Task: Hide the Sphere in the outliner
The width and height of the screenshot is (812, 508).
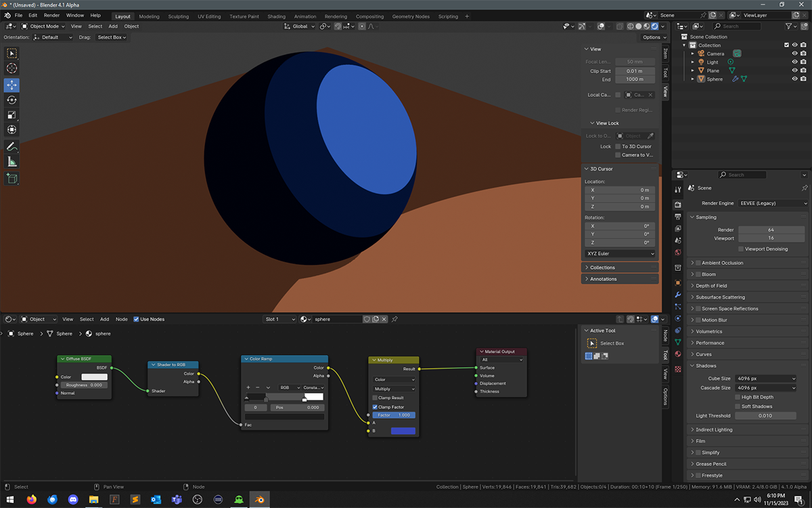Action: click(794, 79)
